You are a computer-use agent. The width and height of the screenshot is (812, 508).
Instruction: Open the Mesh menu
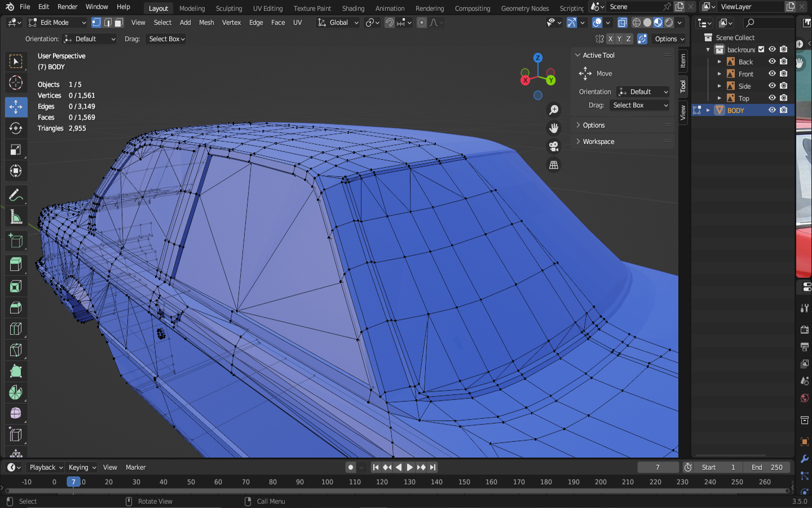[206, 23]
